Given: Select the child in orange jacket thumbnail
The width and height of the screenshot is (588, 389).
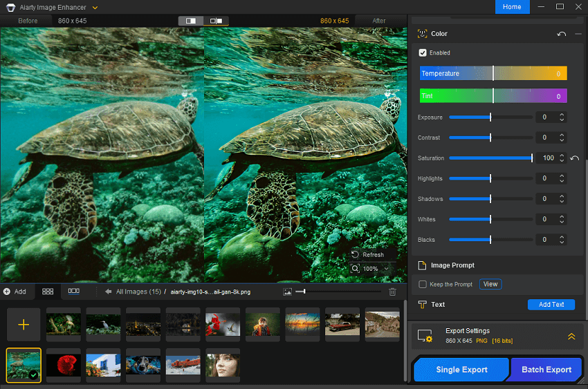Looking at the screenshot, I should (262, 324).
